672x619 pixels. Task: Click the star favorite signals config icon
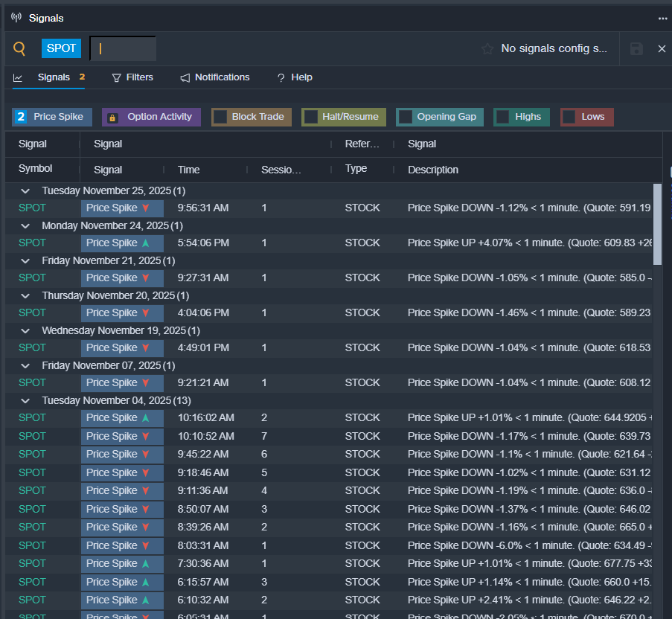[x=487, y=49]
